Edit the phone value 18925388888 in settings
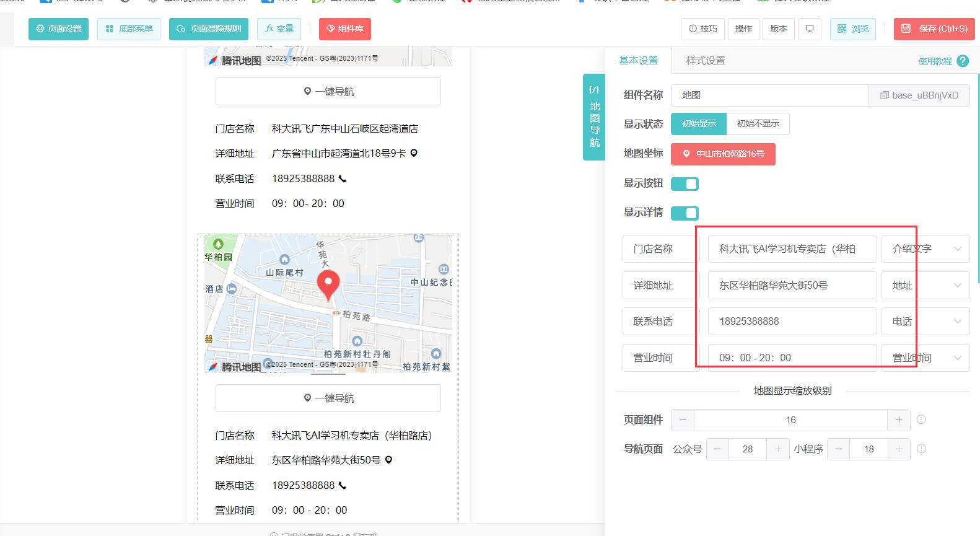The image size is (980, 536). point(792,322)
